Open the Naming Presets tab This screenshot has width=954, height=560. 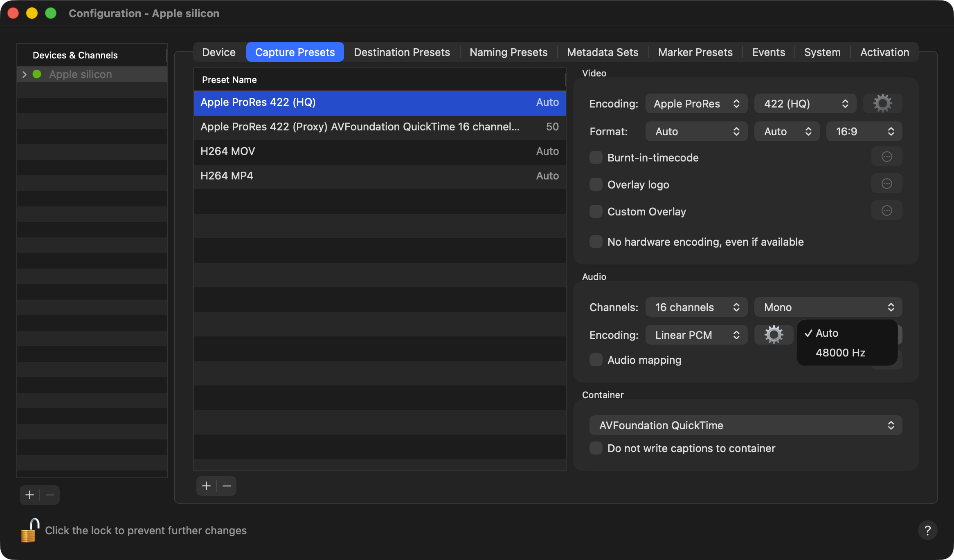[x=509, y=52]
